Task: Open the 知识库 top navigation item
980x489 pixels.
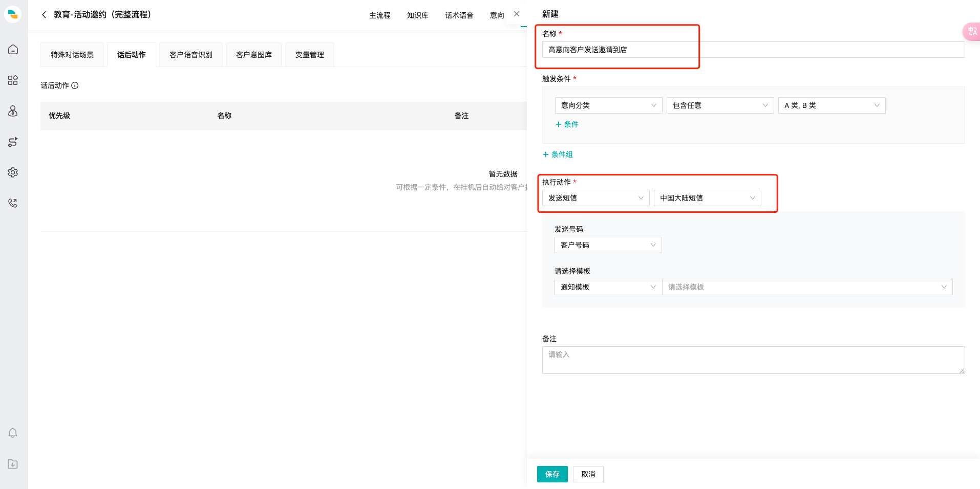Action: point(418,15)
